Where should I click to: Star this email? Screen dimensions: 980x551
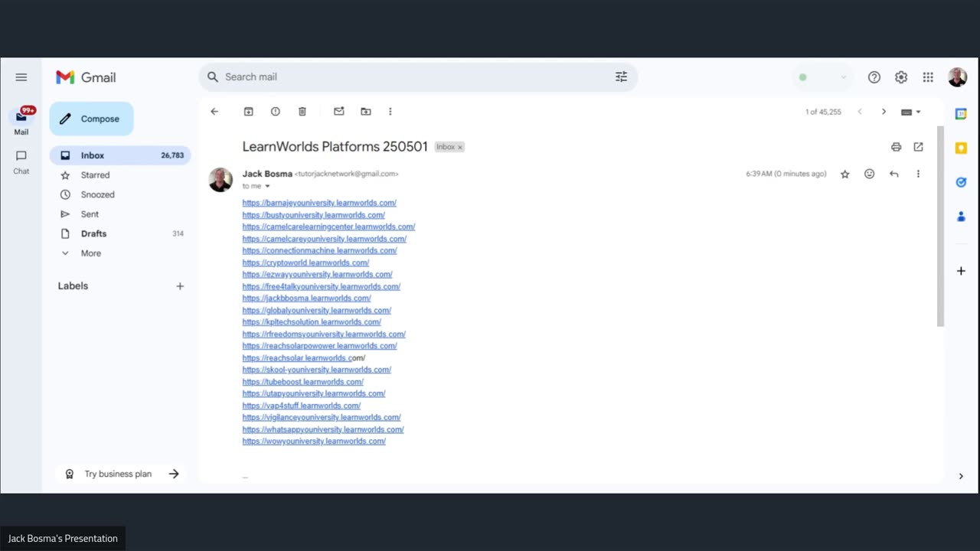(845, 174)
